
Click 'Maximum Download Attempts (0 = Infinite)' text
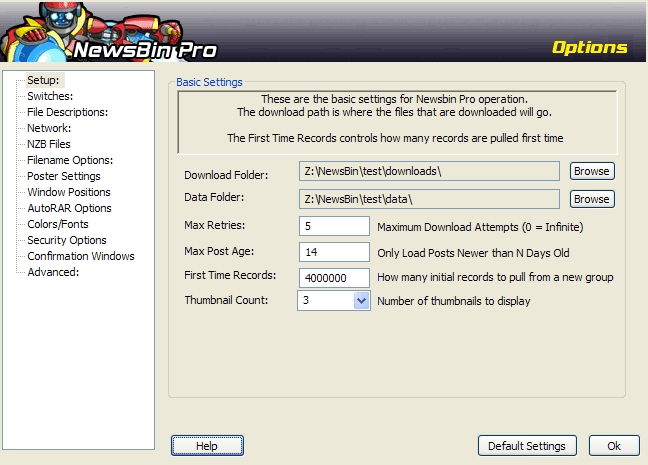(480, 227)
